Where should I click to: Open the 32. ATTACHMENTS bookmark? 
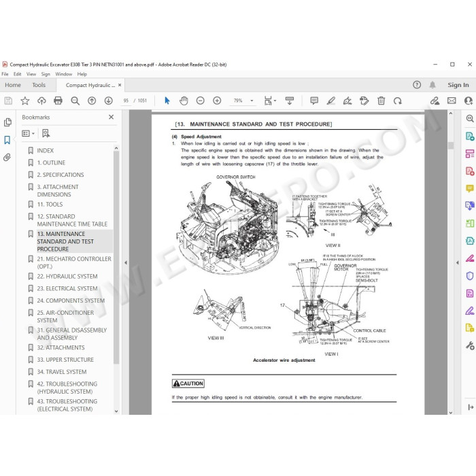coord(61,348)
